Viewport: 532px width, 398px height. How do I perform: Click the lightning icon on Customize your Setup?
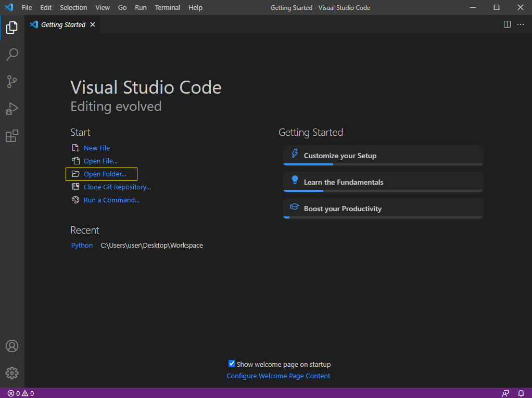point(295,153)
